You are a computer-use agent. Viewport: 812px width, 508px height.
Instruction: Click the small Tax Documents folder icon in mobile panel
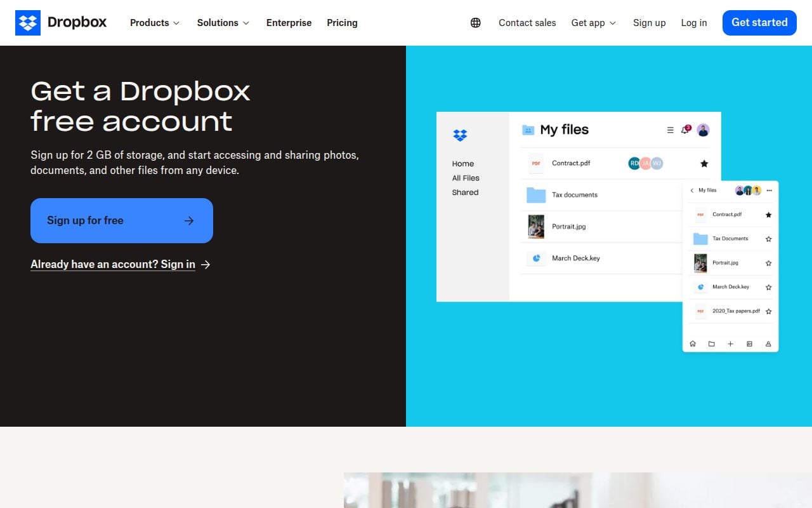coord(700,239)
